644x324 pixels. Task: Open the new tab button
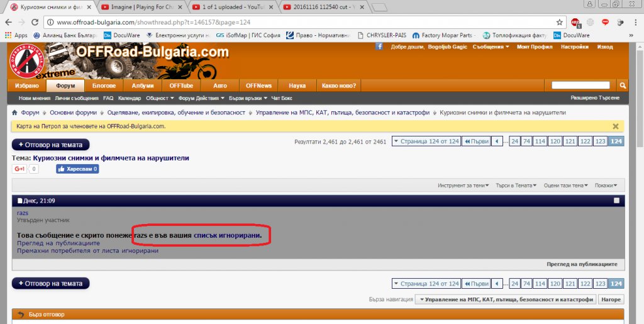[x=379, y=7]
